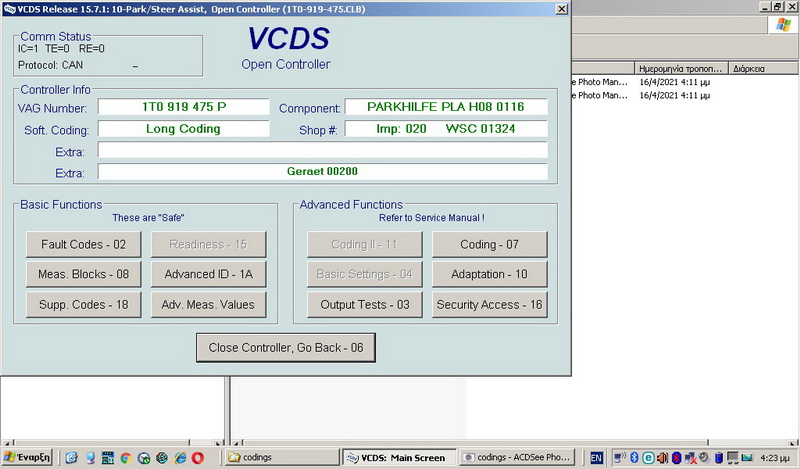This screenshot has width=800, height=469.
Task: Open Advanced ID - 1A
Action: pyautogui.click(x=208, y=274)
